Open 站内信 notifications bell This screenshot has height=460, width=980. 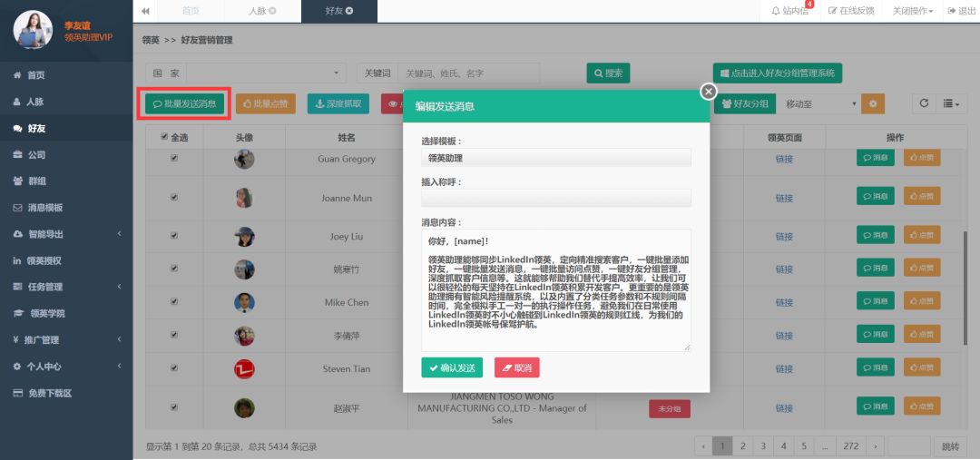[790, 11]
